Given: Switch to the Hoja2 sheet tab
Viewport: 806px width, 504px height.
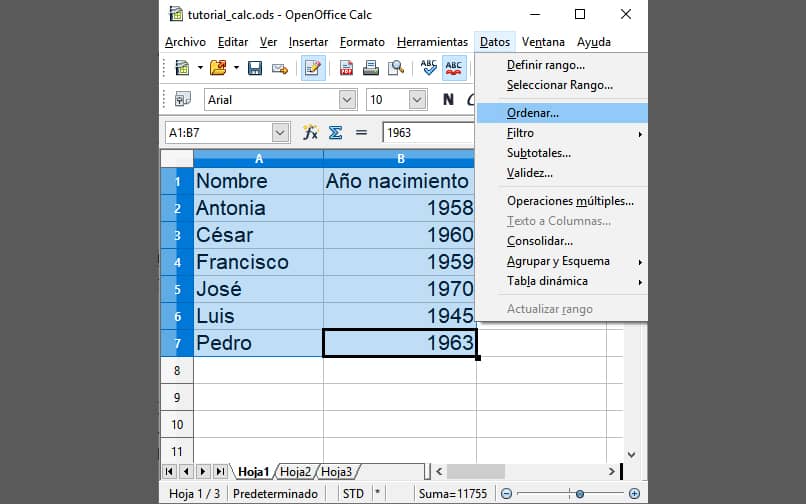Looking at the screenshot, I should 296,472.
